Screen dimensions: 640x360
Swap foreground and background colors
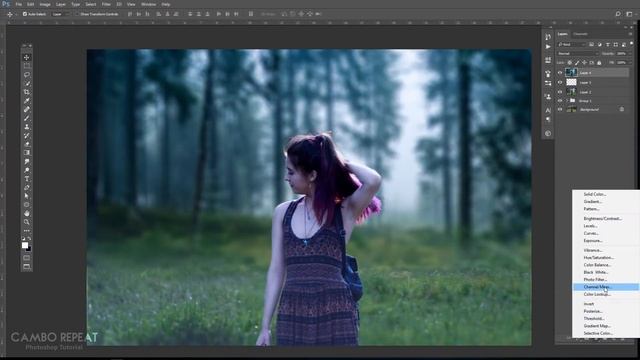coord(29,239)
